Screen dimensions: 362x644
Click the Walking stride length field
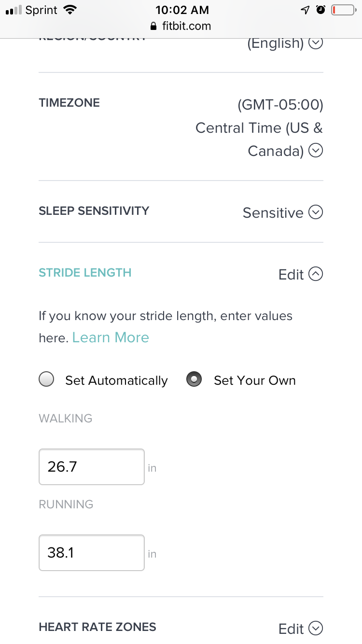point(92,467)
